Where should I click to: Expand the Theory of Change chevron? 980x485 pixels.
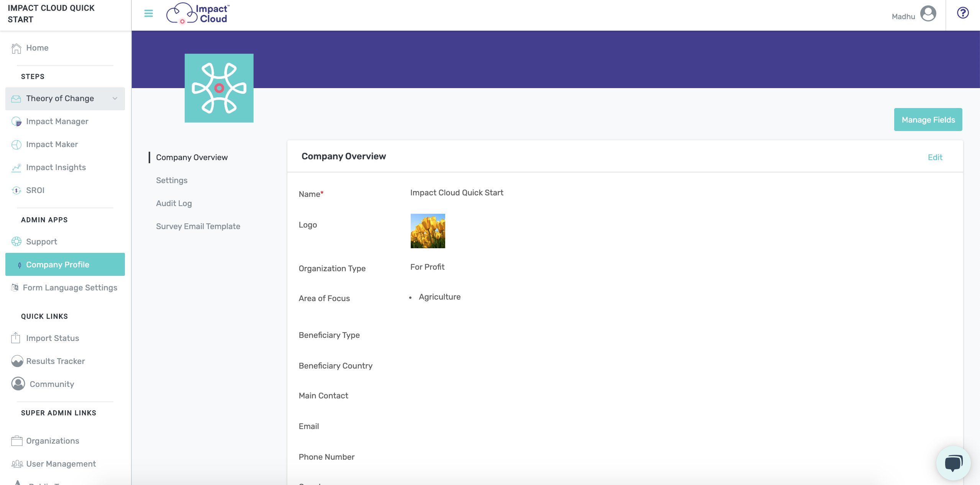click(x=115, y=99)
